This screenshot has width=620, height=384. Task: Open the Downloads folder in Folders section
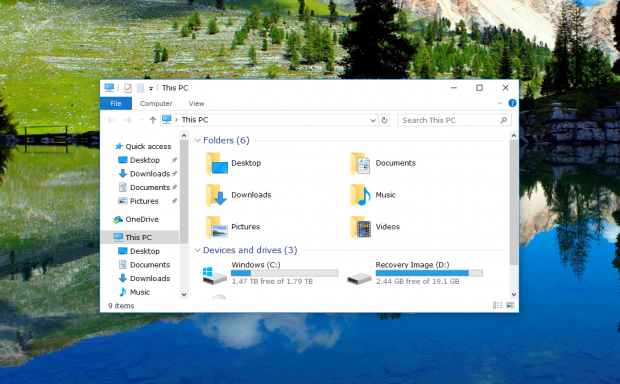pos(238,195)
